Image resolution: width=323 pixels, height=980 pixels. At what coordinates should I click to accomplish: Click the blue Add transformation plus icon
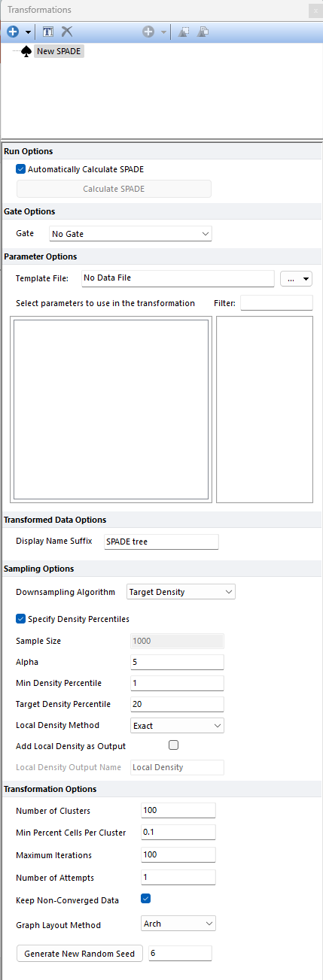13,32
